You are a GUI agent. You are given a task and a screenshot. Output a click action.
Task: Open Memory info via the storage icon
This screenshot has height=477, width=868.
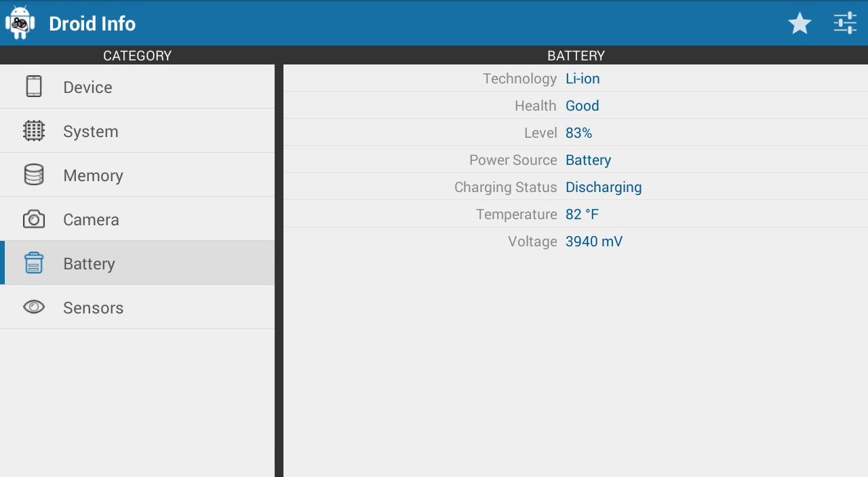(x=33, y=174)
